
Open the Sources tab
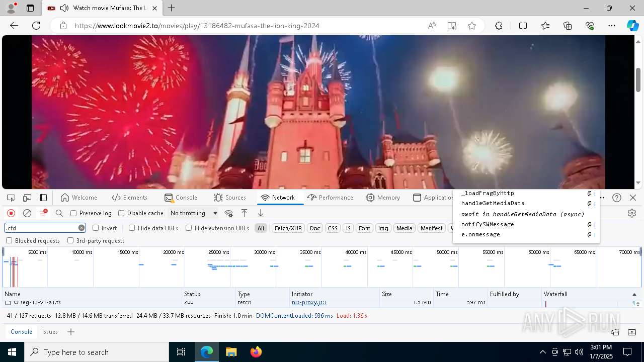point(230,198)
